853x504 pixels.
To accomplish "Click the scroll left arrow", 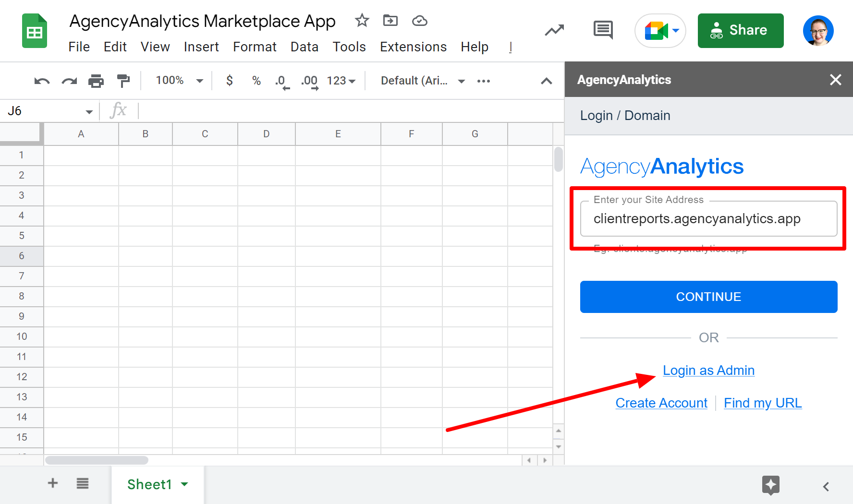I will pyautogui.click(x=529, y=460).
